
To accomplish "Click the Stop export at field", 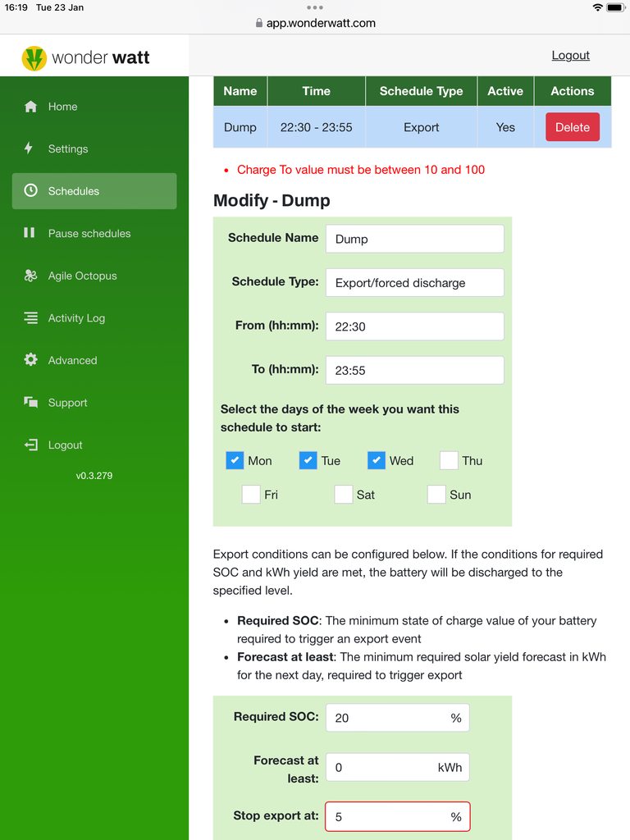I will pos(389,817).
